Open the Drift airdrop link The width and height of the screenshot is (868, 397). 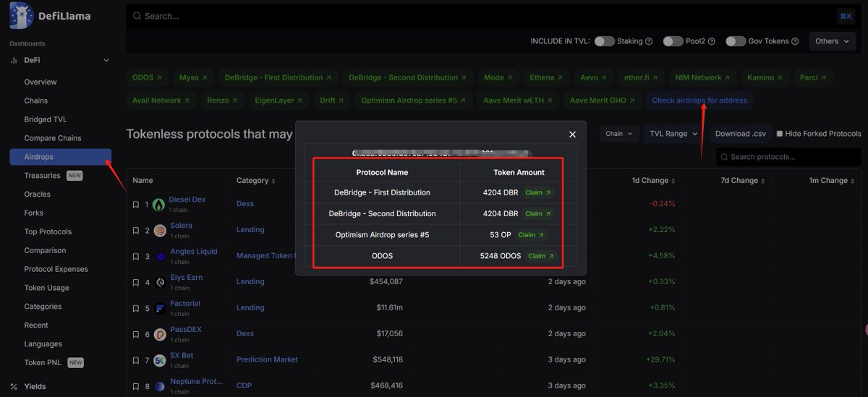tap(332, 101)
